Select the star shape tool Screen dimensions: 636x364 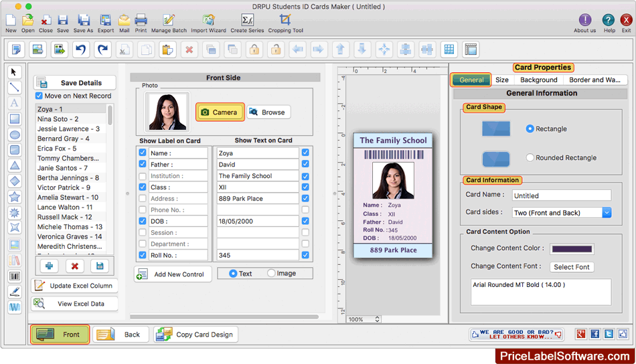(x=14, y=197)
